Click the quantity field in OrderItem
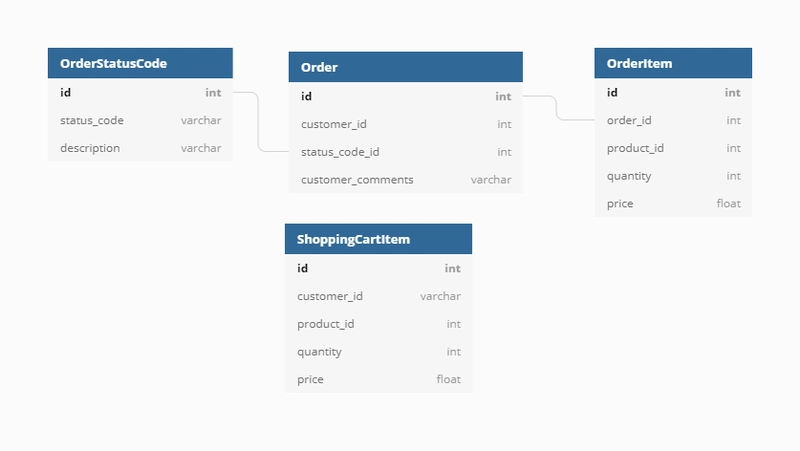 click(x=673, y=176)
